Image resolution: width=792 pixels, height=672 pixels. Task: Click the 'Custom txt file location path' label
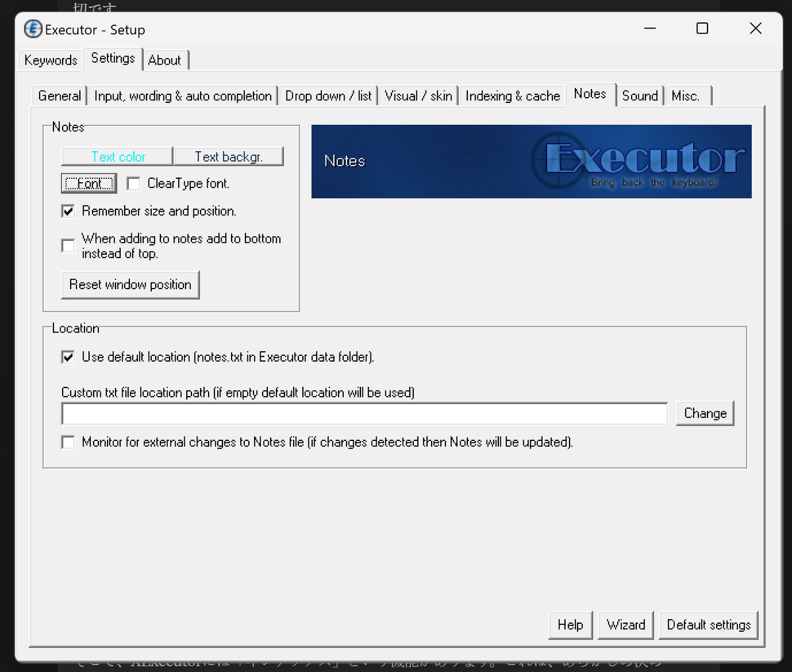pyautogui.click(x=238, y=392)
